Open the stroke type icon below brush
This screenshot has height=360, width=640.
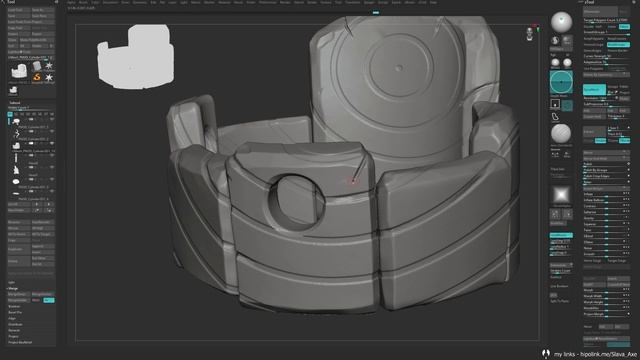(x=556, y=40)
